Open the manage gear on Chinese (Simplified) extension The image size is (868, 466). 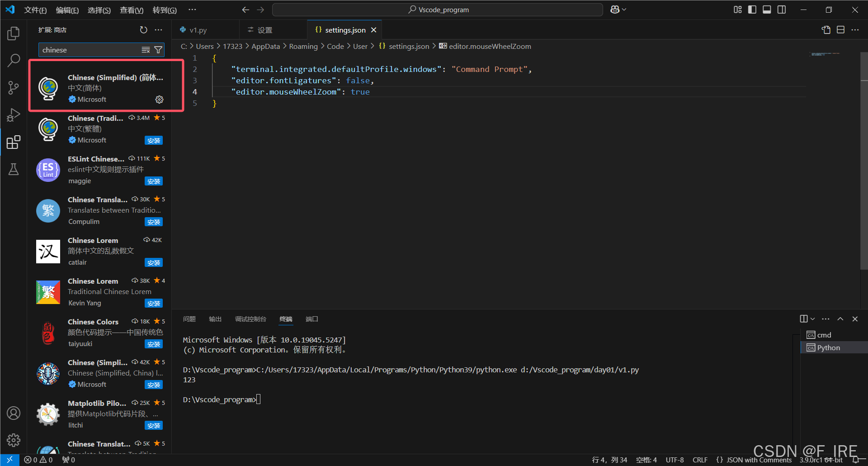pyautogui.click(x=159, y=100)
